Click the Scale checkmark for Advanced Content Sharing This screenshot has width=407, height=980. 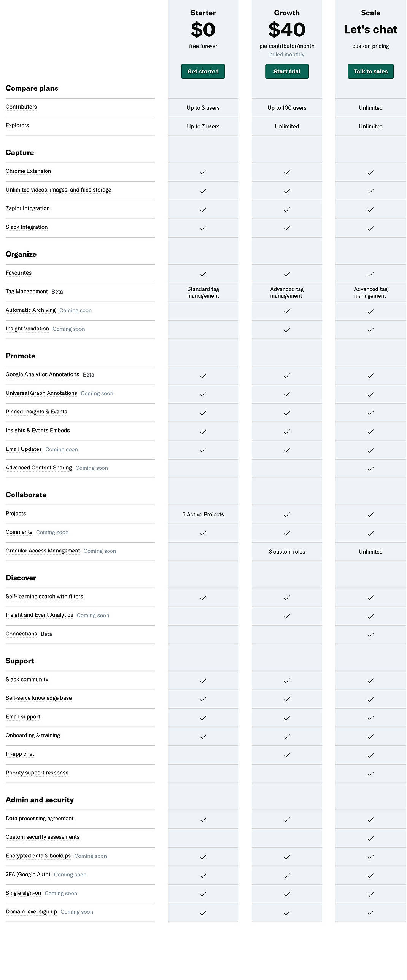pyautogui.click(x=370, y=469)
